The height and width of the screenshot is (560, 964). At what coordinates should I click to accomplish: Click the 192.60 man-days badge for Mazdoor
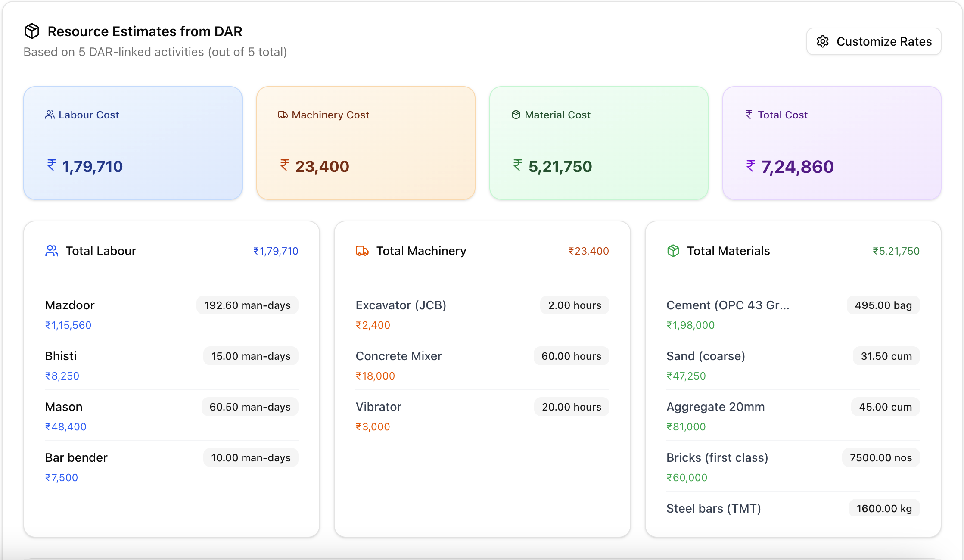click(x=247, y=305)
